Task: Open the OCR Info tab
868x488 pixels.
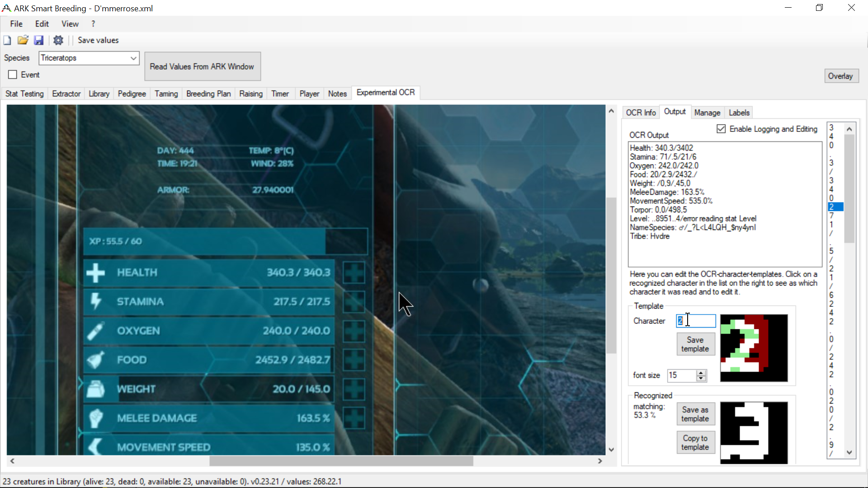Action: (x=641, y=113)
